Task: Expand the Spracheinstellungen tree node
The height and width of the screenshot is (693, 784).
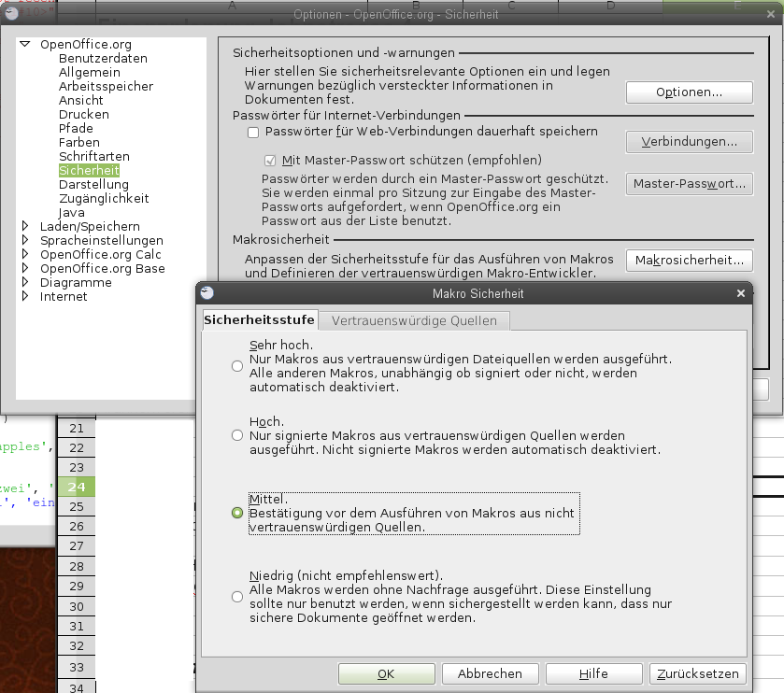Action: 25,240
